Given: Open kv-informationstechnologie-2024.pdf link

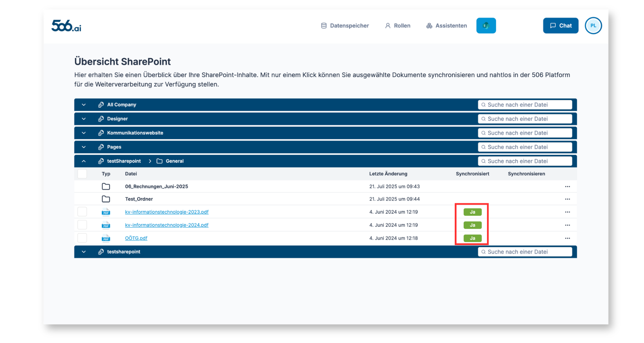Looking at the screenshot, I should (167, 225).
